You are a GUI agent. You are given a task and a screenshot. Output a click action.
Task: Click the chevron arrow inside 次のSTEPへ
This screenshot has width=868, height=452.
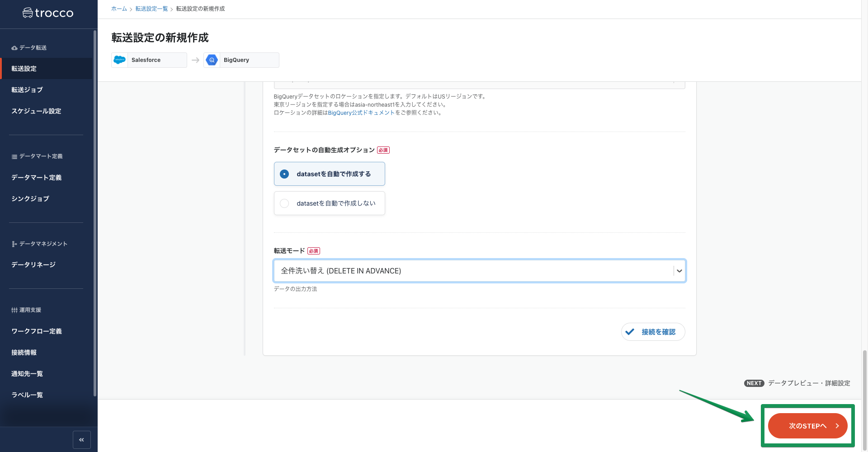click(837, 426)
